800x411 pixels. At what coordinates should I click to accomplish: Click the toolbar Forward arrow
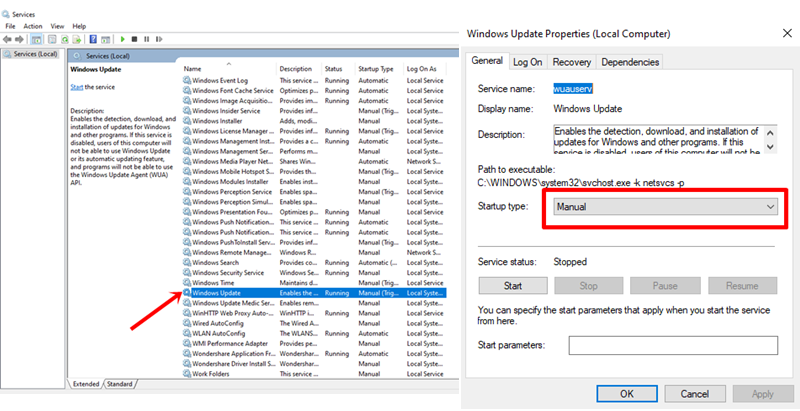tap(19, 39)
